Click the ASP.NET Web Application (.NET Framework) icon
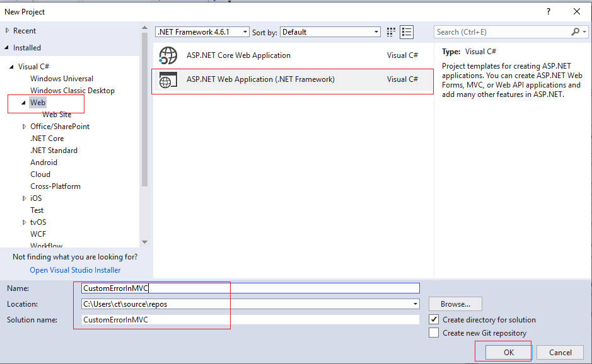Viewport: 592px width, 364px height. click(168, 80)
